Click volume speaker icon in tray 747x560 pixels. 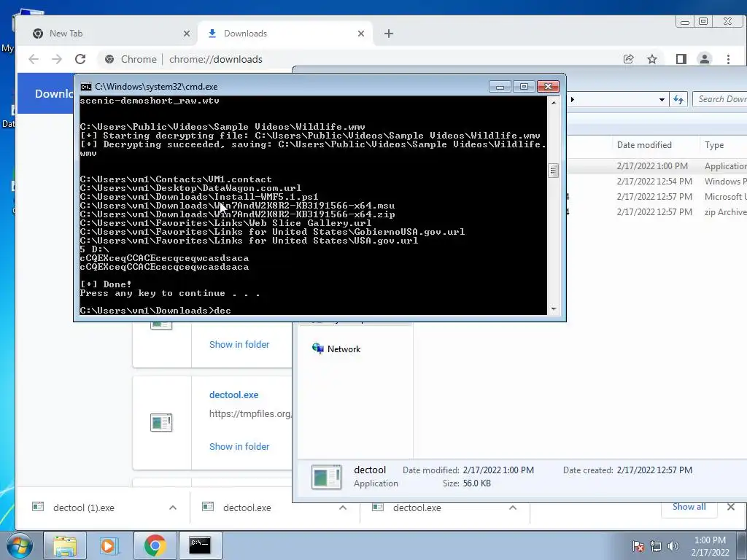pos(673,546)
